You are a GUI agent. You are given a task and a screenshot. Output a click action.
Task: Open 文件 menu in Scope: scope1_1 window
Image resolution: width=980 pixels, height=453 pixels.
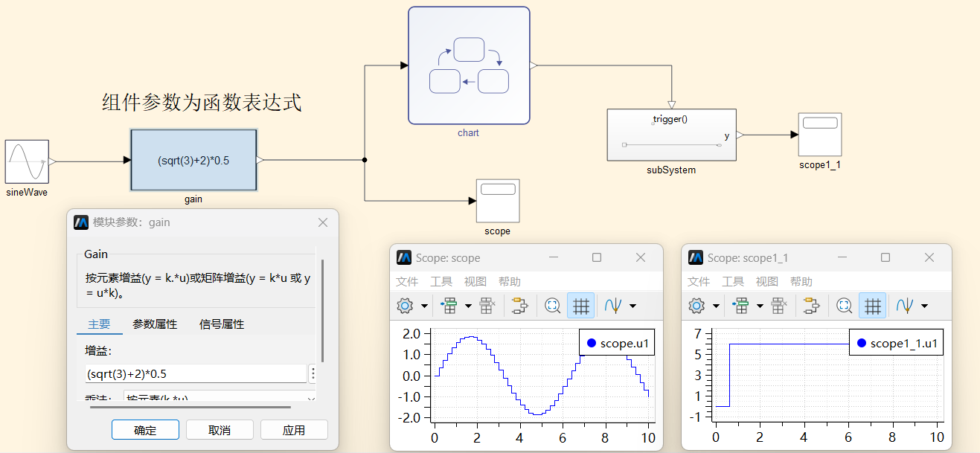[x=699, y=282]
